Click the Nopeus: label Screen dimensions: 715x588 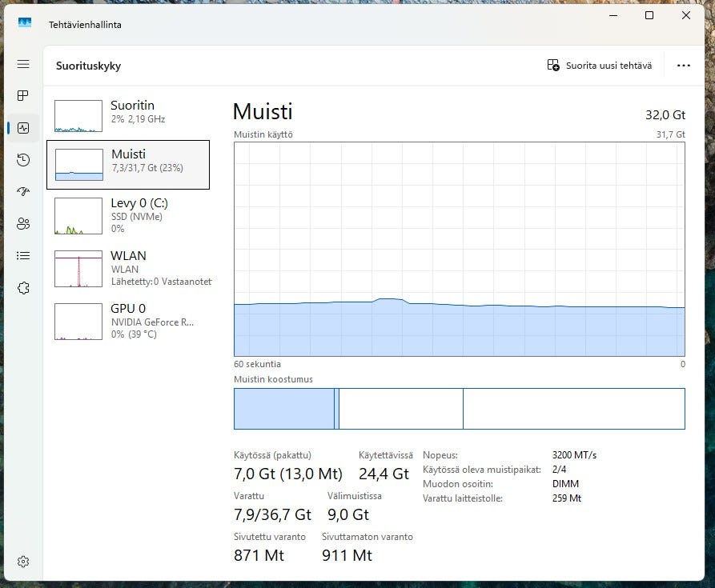(440, 455)
